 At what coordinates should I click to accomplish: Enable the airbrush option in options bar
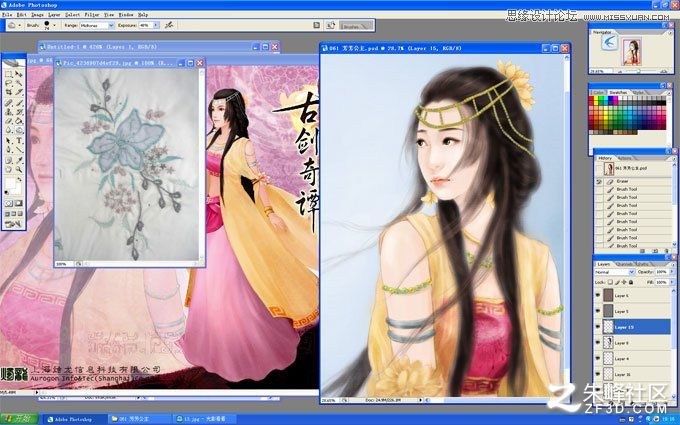click(169, 25)
